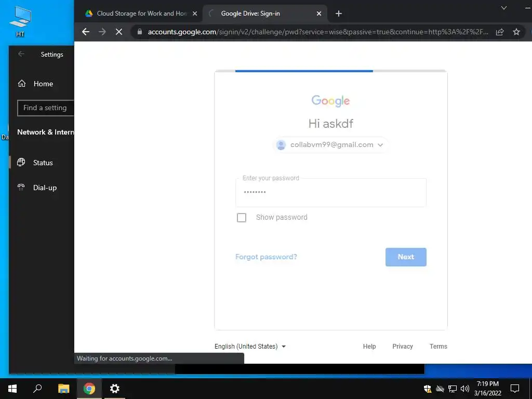Open File Explorer from the taskbar
The height and width of the screenshot is (399, 532).
[x=63, y=389]
